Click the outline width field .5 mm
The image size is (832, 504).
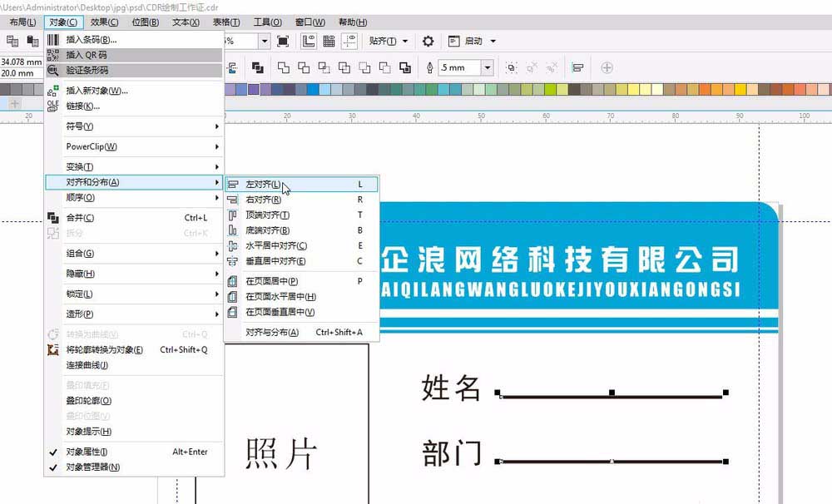[x=459, y=68]
